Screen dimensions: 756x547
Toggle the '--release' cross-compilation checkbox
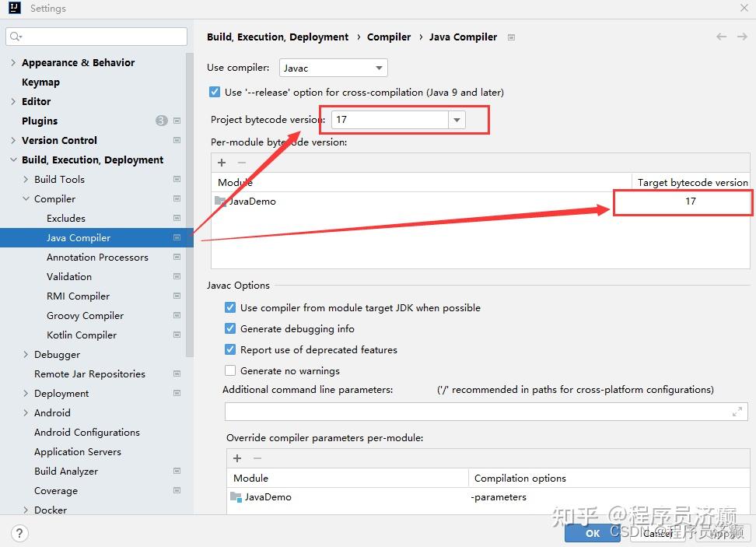point(215,92)
